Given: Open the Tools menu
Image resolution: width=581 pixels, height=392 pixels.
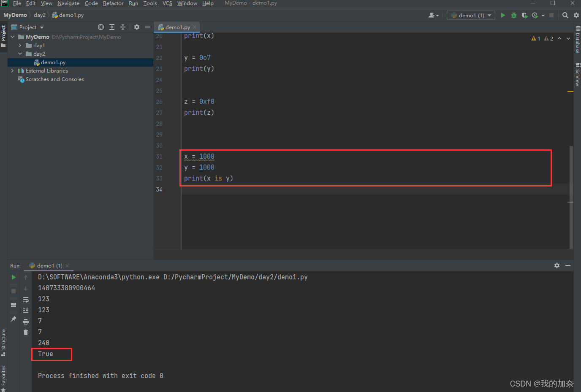Looking at the screenshot, I should point(150,3).
